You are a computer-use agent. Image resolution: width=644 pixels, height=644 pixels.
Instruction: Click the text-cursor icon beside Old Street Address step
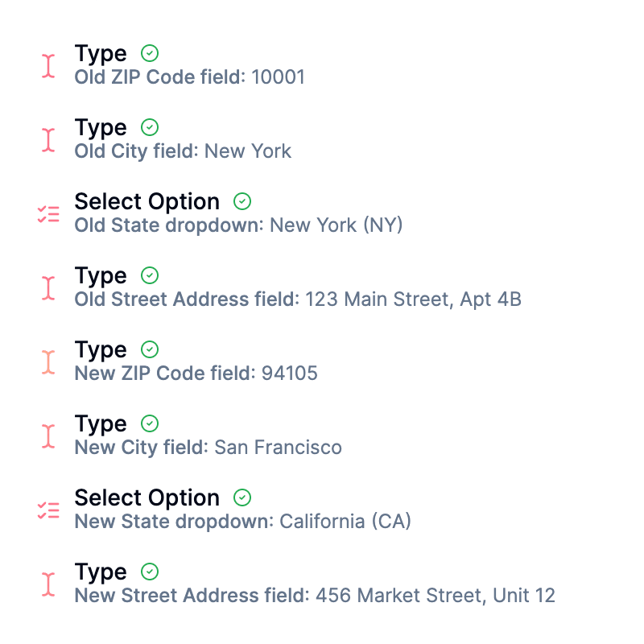[x=48, y=287]
